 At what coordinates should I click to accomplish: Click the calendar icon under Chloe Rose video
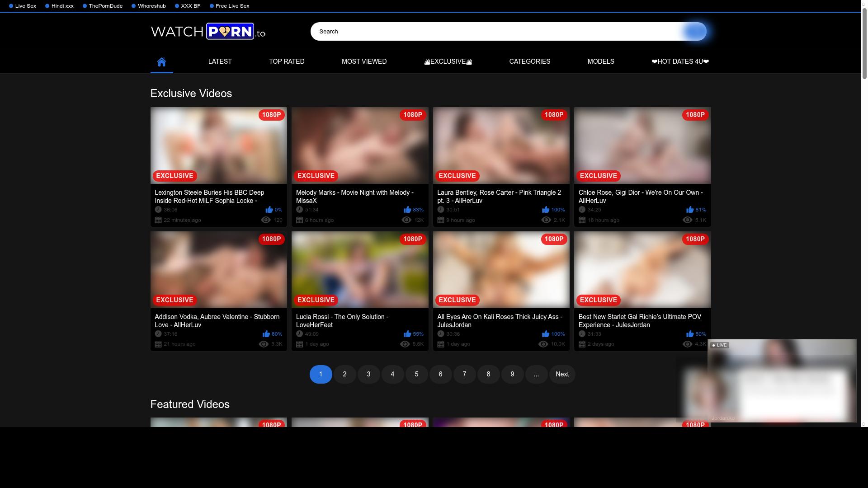click(582, 220)
